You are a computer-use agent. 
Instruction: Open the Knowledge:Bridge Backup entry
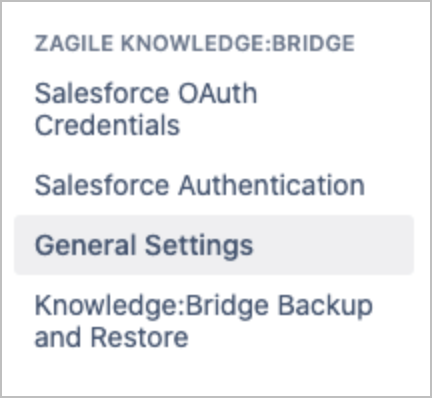[x=204, y=321]
